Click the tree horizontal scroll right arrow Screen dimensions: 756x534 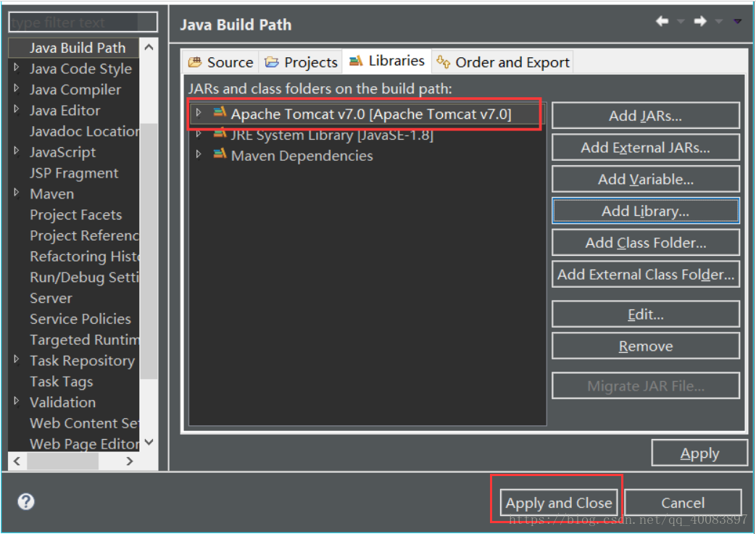[x=129, y=461]
